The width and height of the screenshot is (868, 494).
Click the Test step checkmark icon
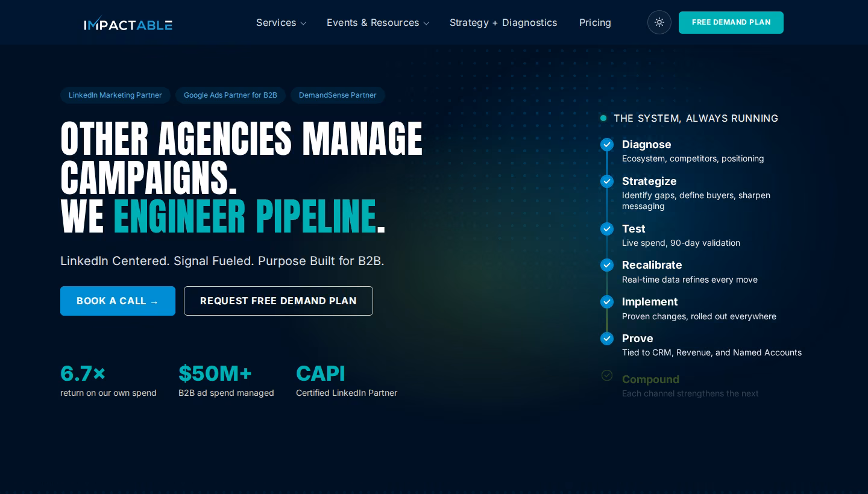(x=607, y=229)
